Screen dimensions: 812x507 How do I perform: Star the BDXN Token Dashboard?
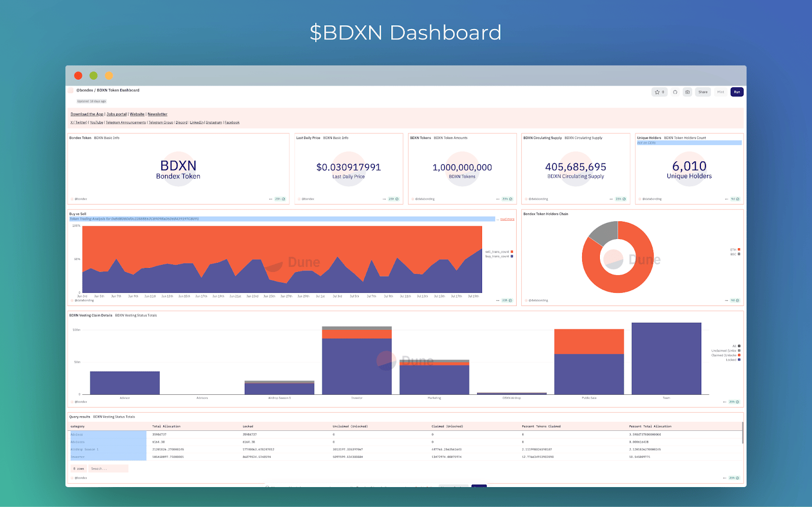pos(659,92)
